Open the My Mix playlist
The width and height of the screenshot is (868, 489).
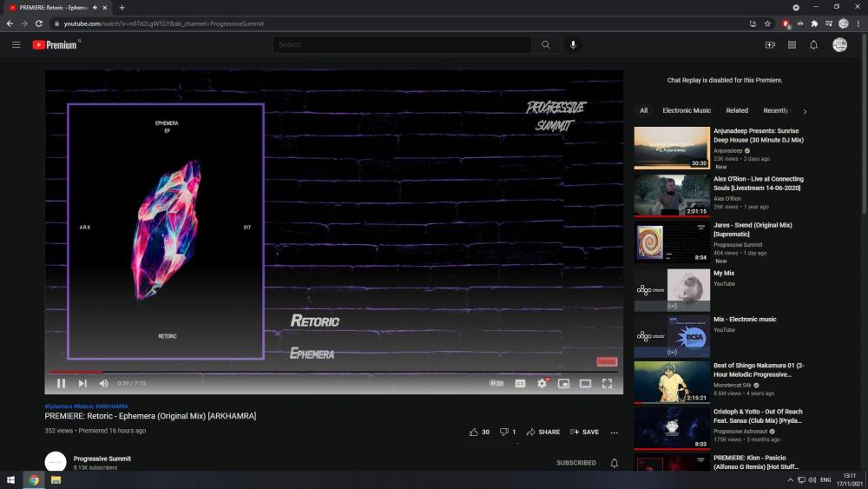[x=724, y=273]
